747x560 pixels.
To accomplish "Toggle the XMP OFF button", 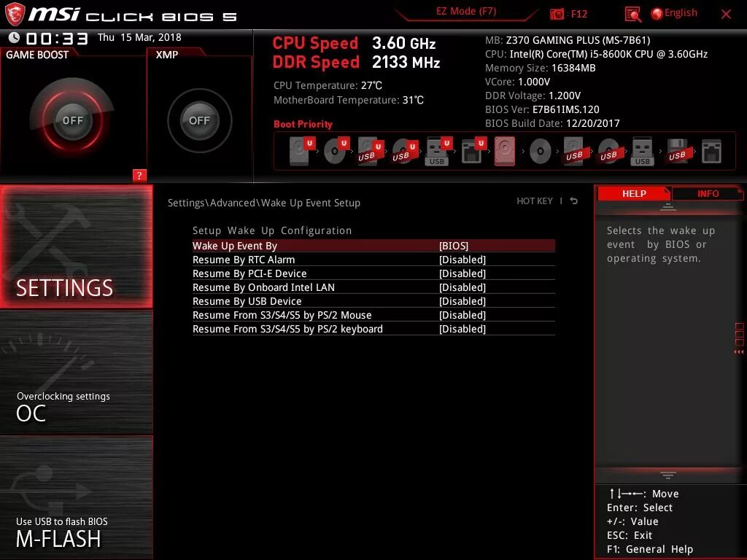I will (199, 120).
